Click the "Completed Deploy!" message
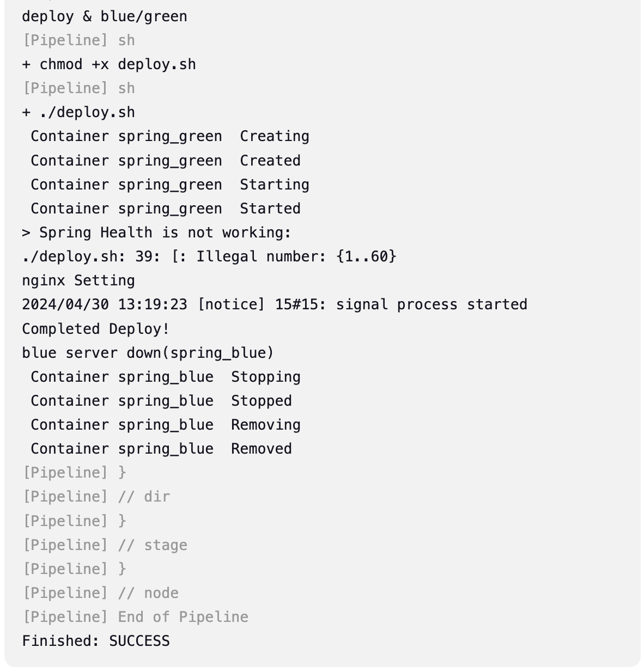The width and height of the screenshot is (644, 672). tap(96, 329)
